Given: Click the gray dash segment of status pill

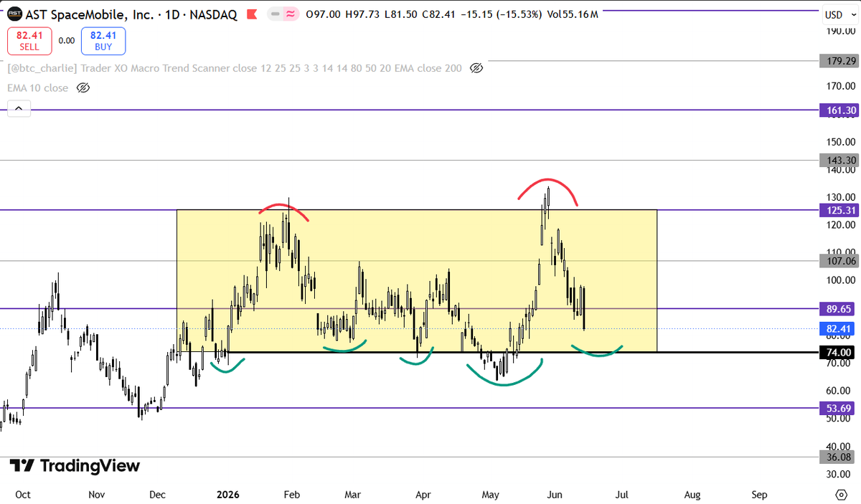Looking at the screenshot, I should click(275, 14).
